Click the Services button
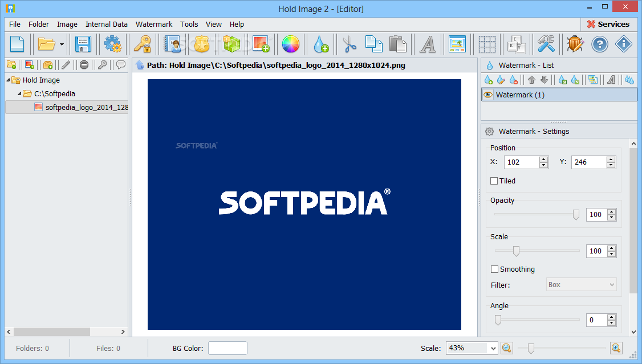The width and height of the screenshot is (642, 364). [608, 24]
